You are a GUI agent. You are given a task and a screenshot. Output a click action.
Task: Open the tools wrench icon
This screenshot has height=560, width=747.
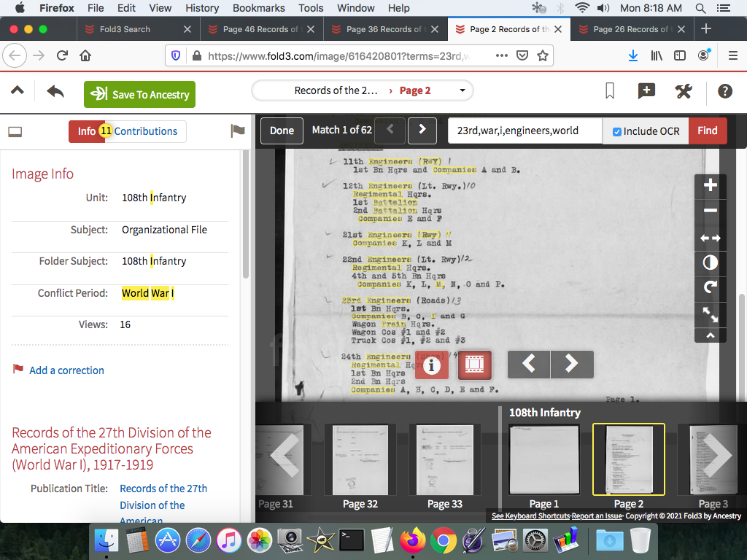point(684,91)
